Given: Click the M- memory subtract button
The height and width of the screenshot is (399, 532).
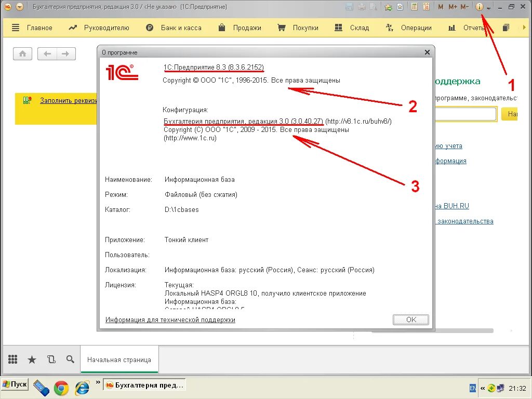Looking at the screenshot, I should 464,7.
